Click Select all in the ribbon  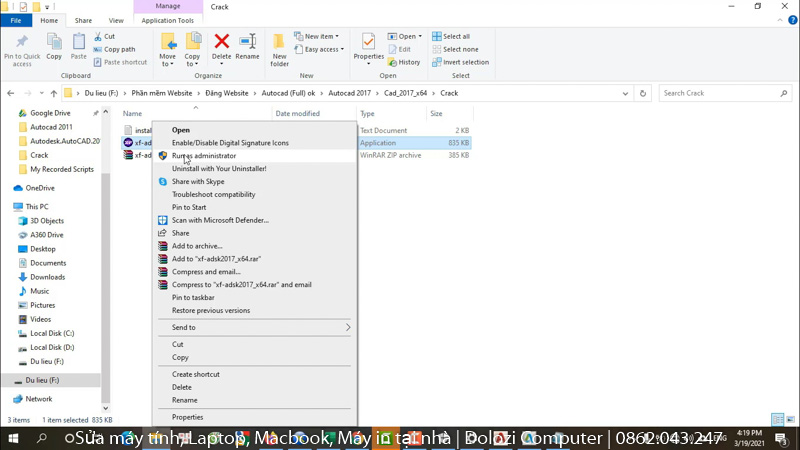coord(455,36)
